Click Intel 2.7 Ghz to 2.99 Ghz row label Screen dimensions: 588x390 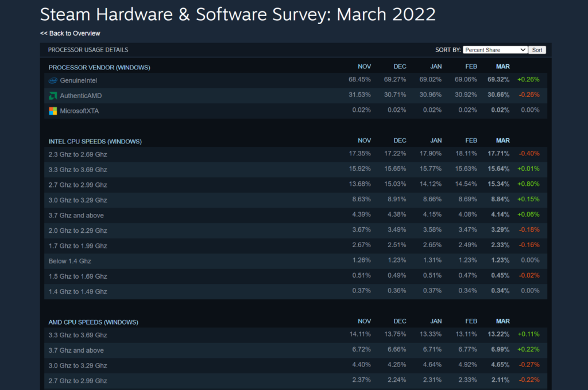(x=78, y=185)
